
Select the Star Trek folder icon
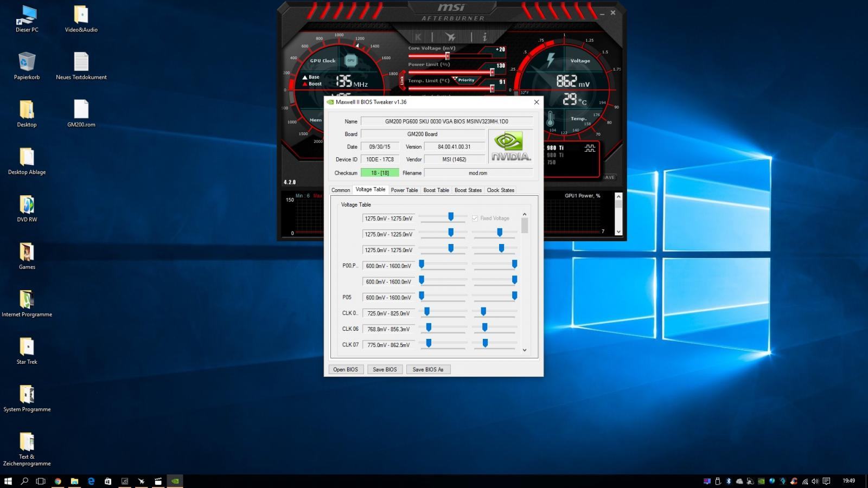coord(27,351)
